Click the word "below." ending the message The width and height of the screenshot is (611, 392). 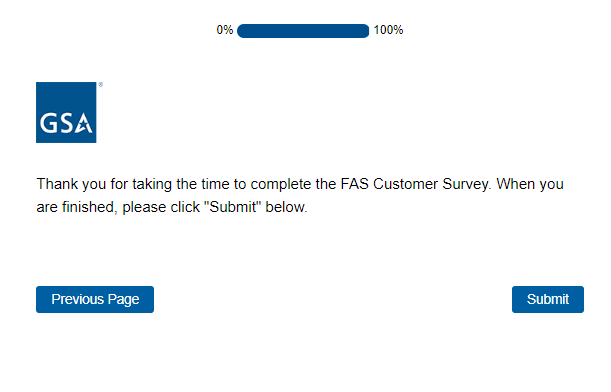point(286,207)
